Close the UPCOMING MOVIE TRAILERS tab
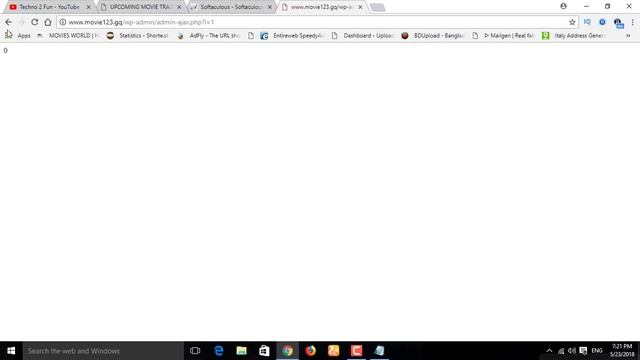The image size is (640, 360). (x=179, y=7)
